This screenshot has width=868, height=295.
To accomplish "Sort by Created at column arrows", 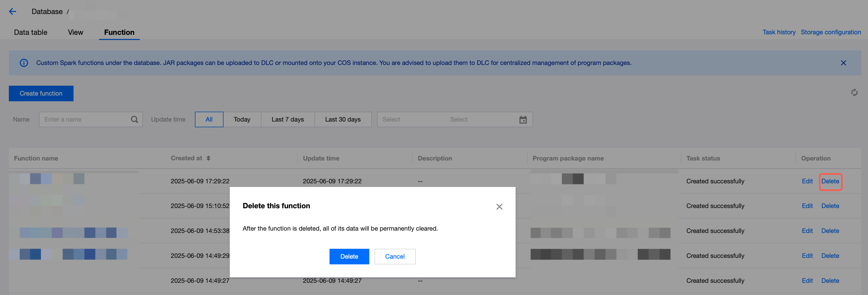I will (208, 158).
